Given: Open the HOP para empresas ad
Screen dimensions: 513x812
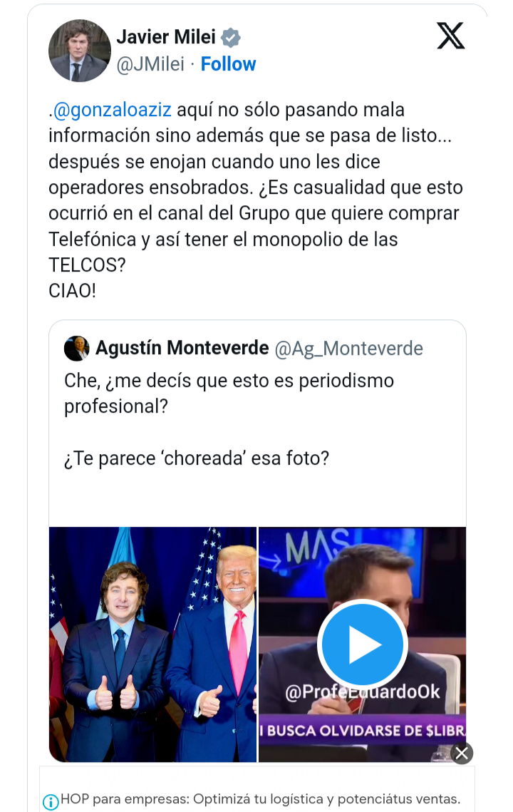Looking at the screenshot, I should point(260,799).
